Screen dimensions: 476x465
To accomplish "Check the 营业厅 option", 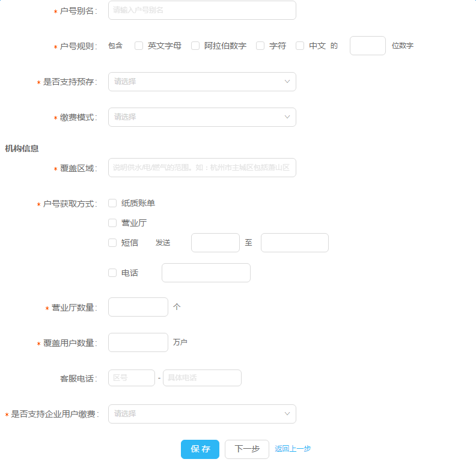I will click(x=112, y=223).
